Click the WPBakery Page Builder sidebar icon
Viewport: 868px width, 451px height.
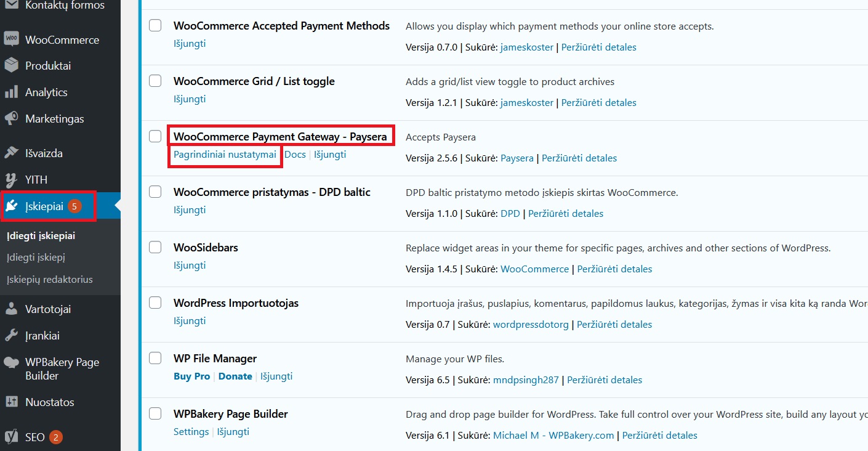click(11, 362)
